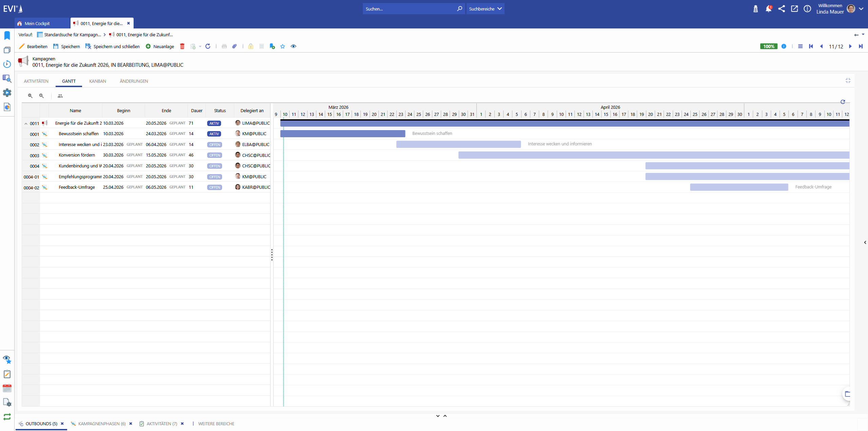Screen dimensions: 868x431
Task: Zoom out the Gantt chart
Action: click(30, 96)
